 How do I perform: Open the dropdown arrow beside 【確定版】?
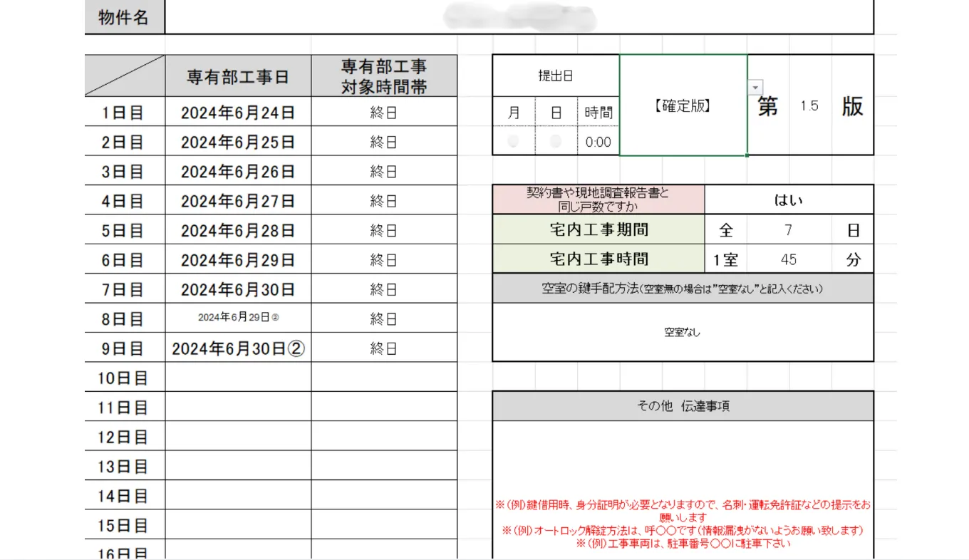tap(755, 87)
